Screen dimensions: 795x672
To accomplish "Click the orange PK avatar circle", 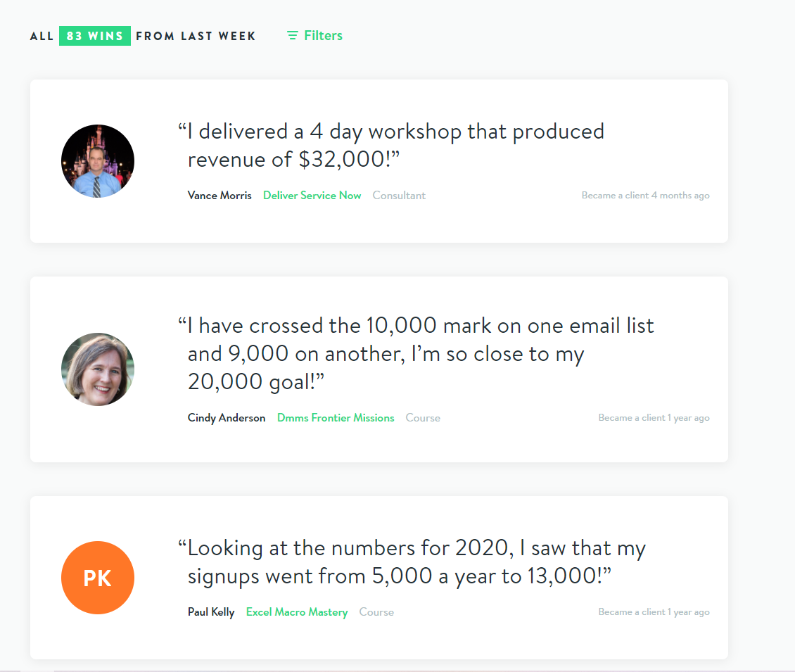I will coord(98,578).
